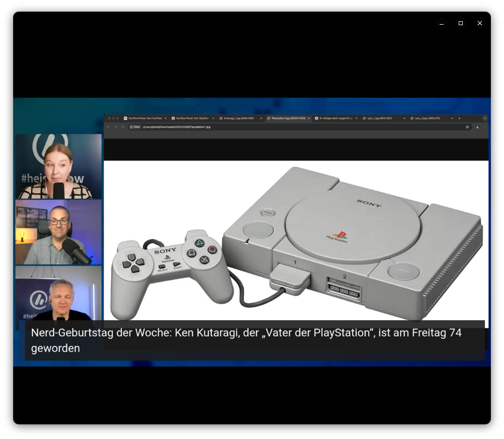Screen dimensions: 504x439
Task: Close the 'KI: Kollaps droht' tab
Action: pyautogui.click(x=357, y=118)
